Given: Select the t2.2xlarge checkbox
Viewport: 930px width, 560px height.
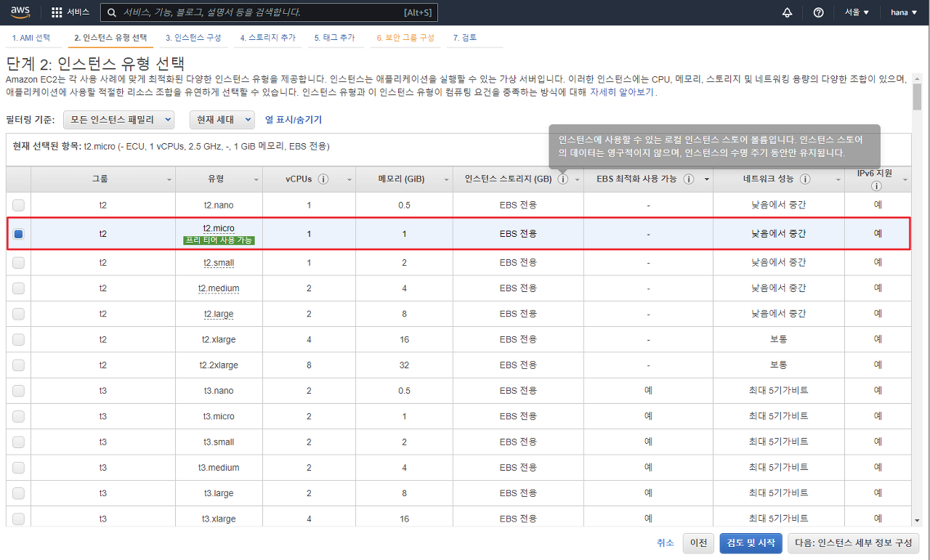Looking at the screenshot, I should tap(18, 365).
